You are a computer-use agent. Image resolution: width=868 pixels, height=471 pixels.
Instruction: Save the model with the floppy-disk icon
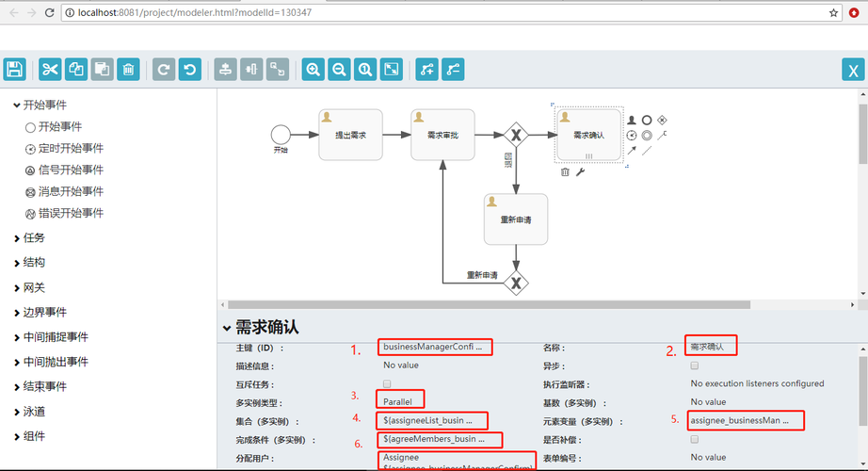[x=14, y=70]
